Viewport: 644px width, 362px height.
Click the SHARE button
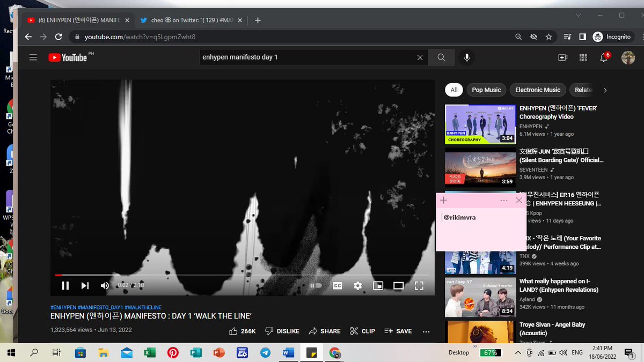[325, 331]
